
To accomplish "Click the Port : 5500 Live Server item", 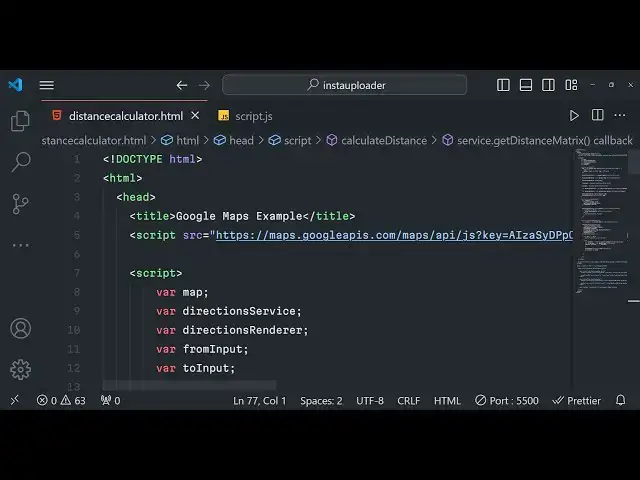I will 507,400.
